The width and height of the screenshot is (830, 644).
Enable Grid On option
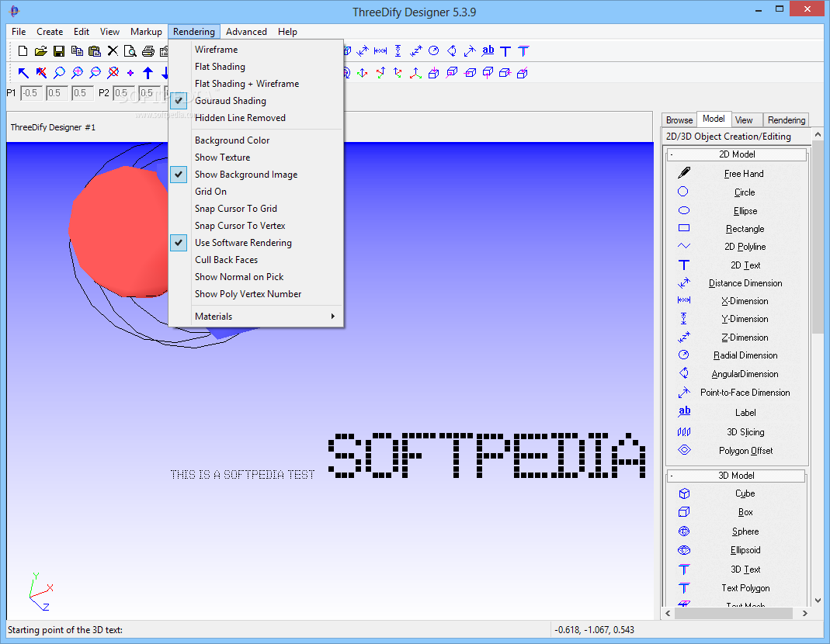(256, 191)
